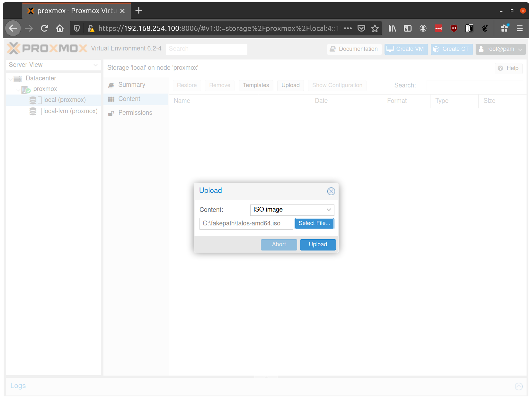532x400 pixels.
Task: Click the file path text field
Action: (246, 223)
